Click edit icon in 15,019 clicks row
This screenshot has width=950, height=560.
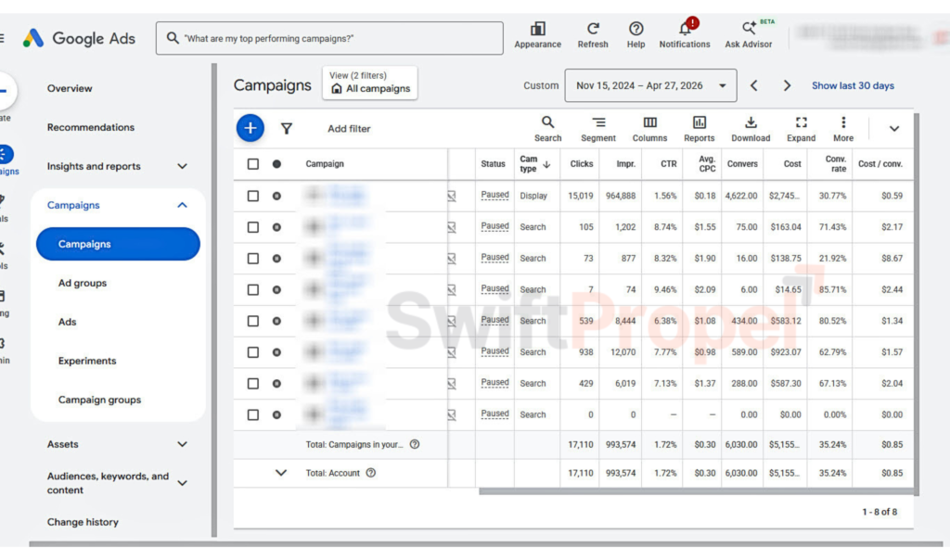pos(452,197)
